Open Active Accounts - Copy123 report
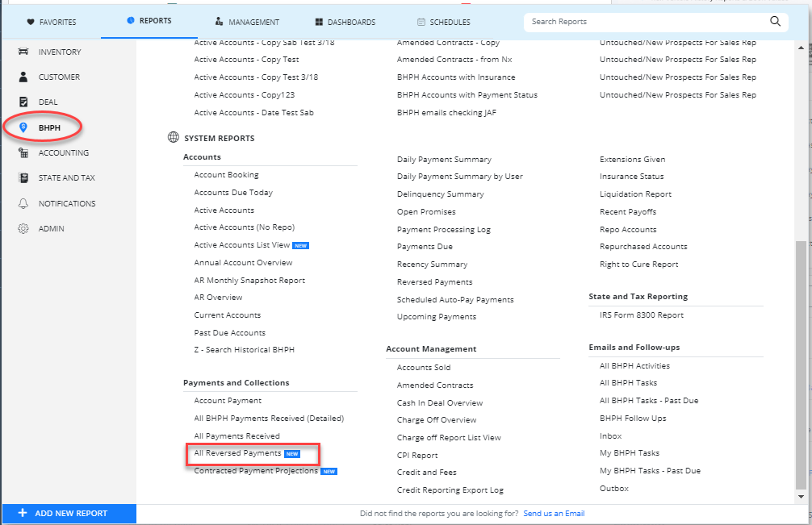The height and width of the screenshot is (525, 812). [x=245, y=94]
